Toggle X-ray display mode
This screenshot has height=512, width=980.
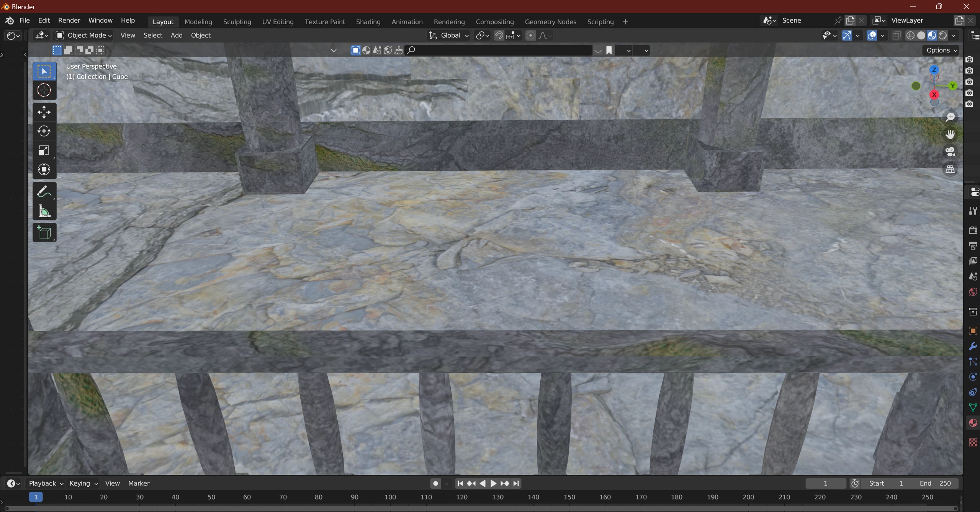click(896, 36)
